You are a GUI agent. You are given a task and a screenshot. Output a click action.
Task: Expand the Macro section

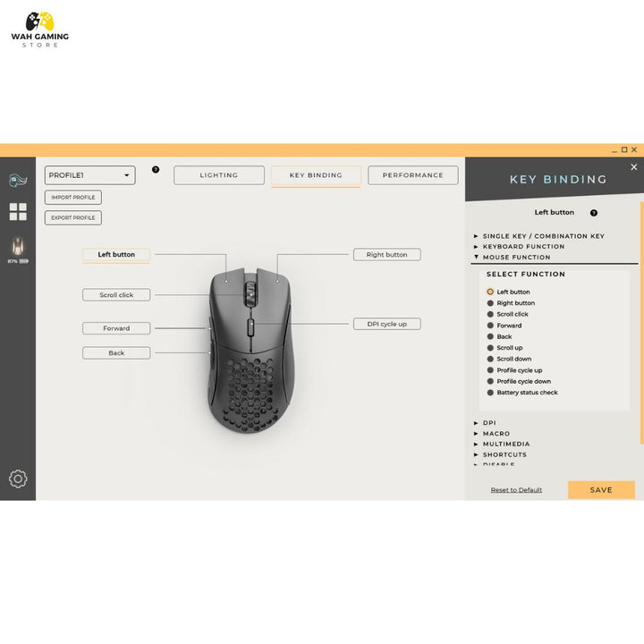coord(496,434)
